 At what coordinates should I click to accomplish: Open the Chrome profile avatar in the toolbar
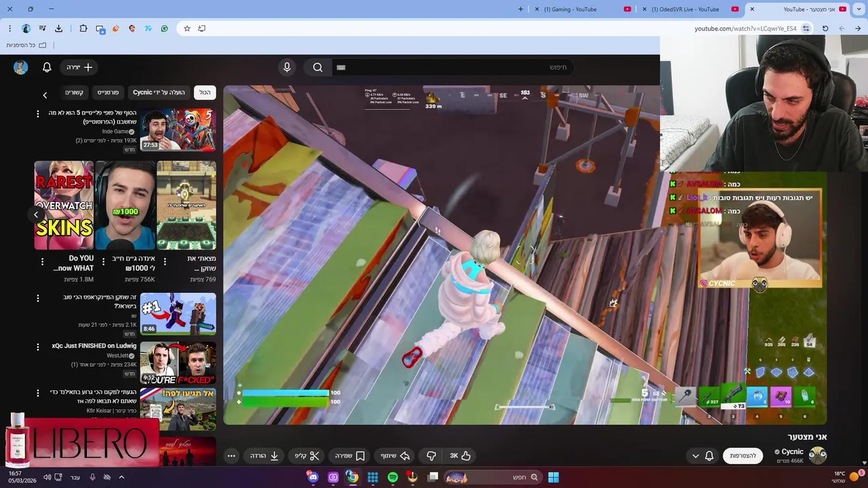(26, 28)
